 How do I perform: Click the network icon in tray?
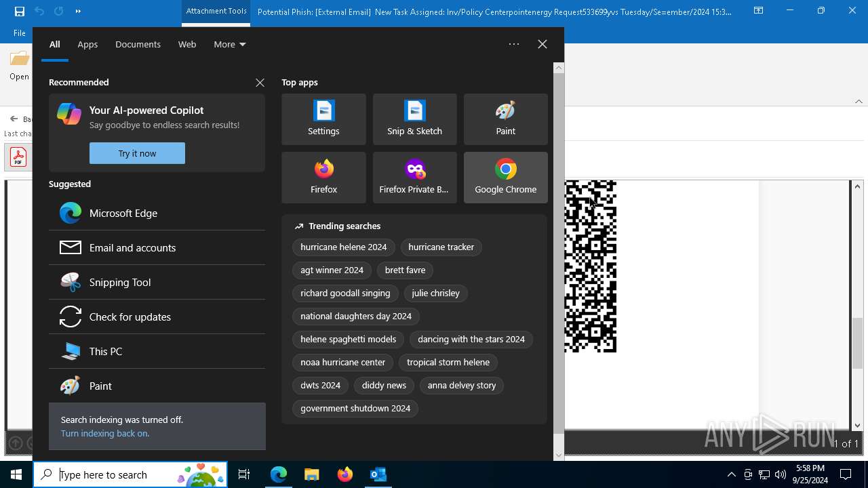pos(764,474)
